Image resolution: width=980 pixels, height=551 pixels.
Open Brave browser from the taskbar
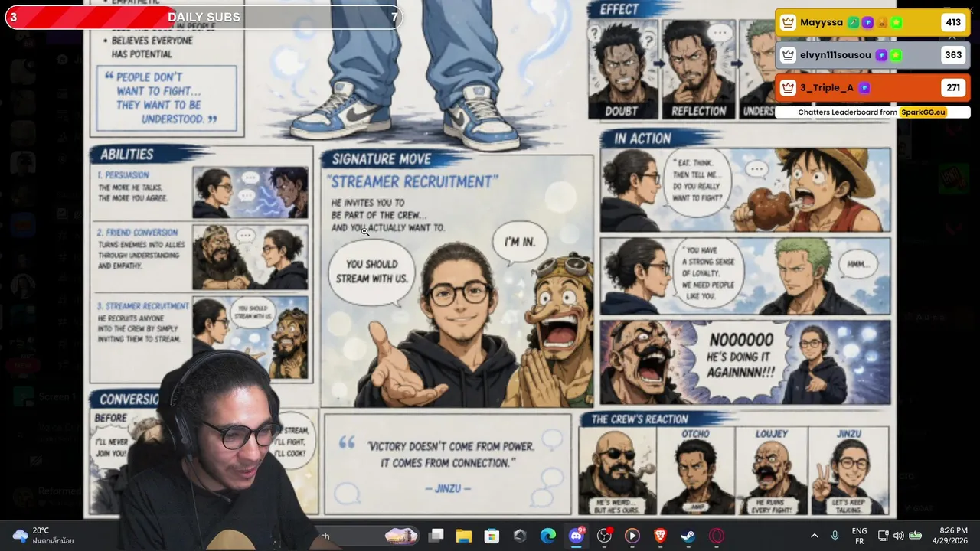(660, 535)
